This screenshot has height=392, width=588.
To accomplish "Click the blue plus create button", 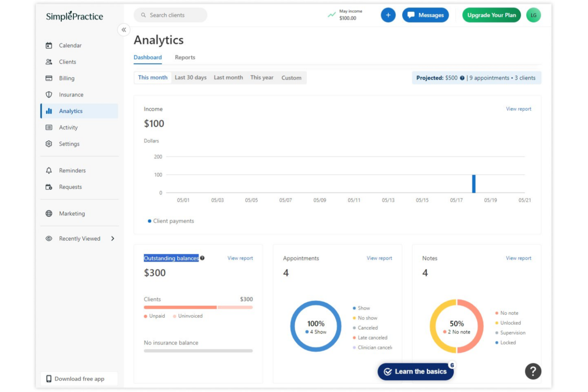I will point(388,15).
